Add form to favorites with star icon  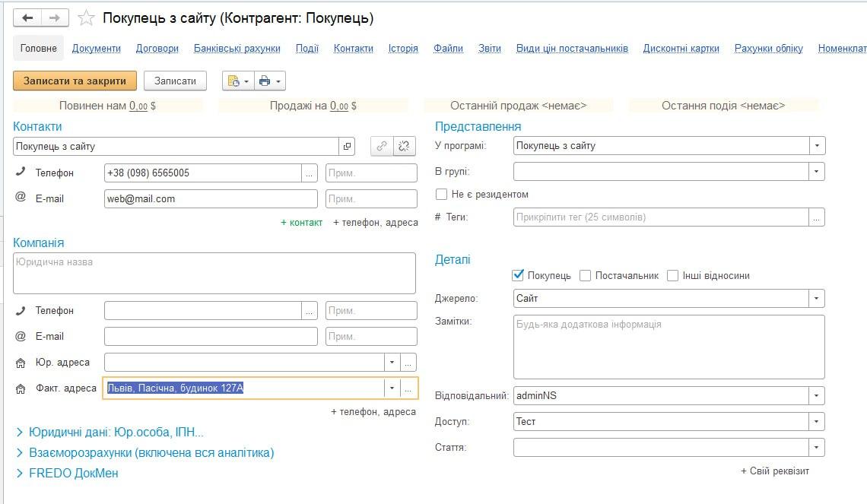[x=86, y=18]
